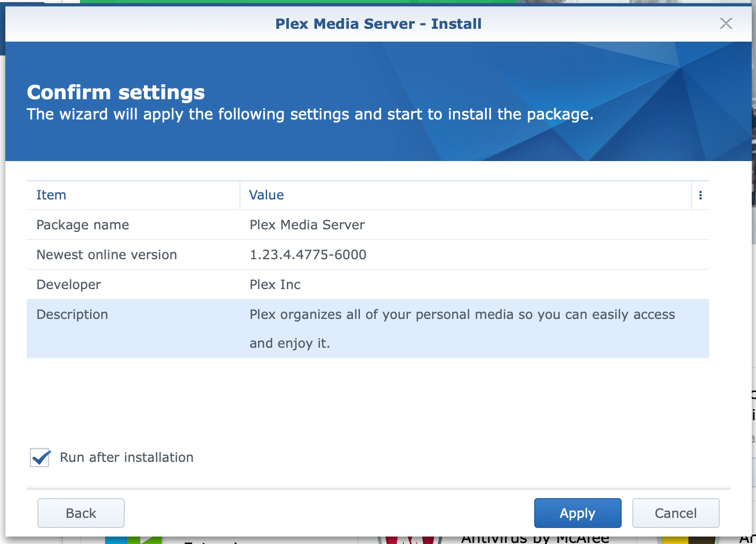The width and height of the screenshot is (756, 544).
Task: Select the Description row label
Action: click(x=73, y=315)
